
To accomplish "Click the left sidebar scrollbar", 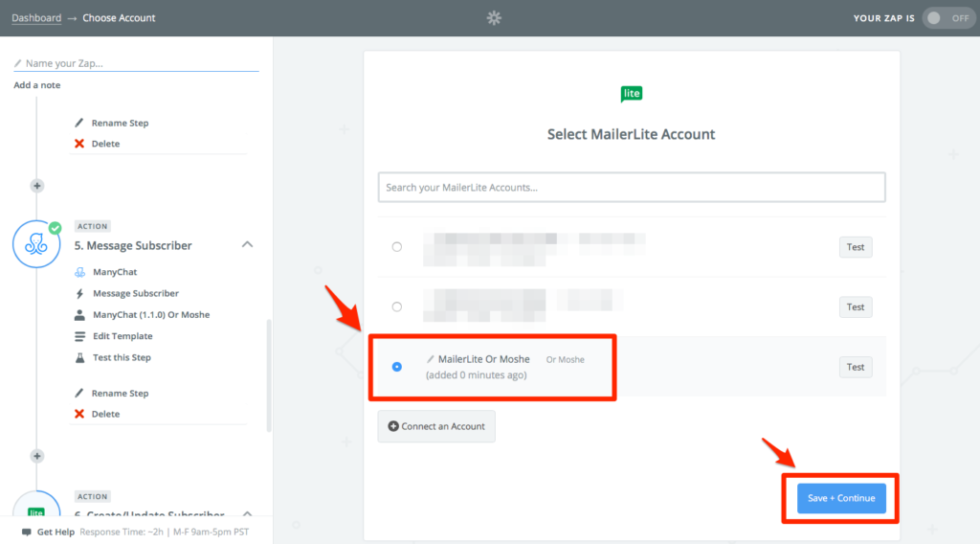I will (269, 375).
